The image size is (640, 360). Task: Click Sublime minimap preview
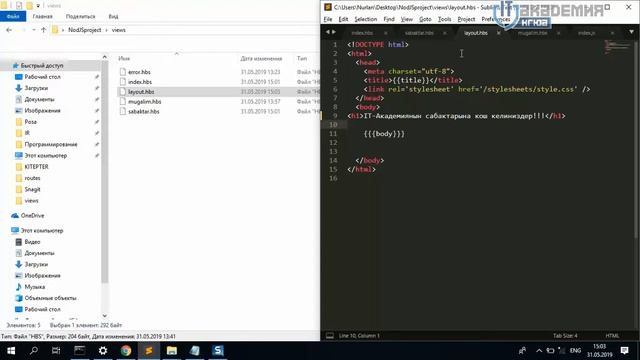tap(617, 47)
